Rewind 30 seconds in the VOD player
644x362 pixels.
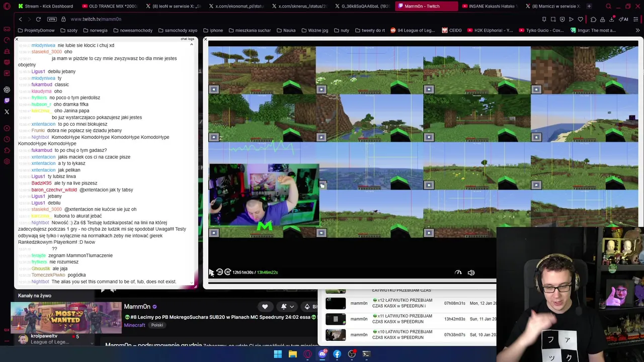click(219, 272)
